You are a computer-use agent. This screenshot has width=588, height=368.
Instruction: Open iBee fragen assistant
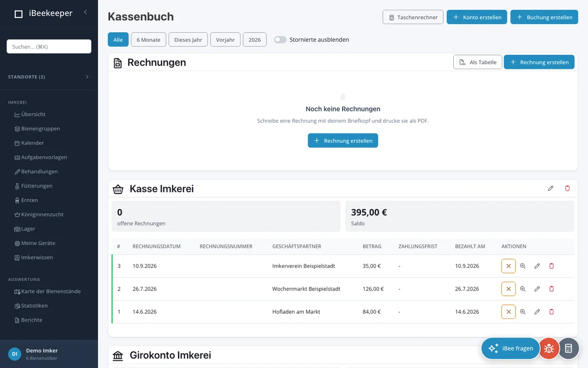pyautogui.click(x=511, y=348)
